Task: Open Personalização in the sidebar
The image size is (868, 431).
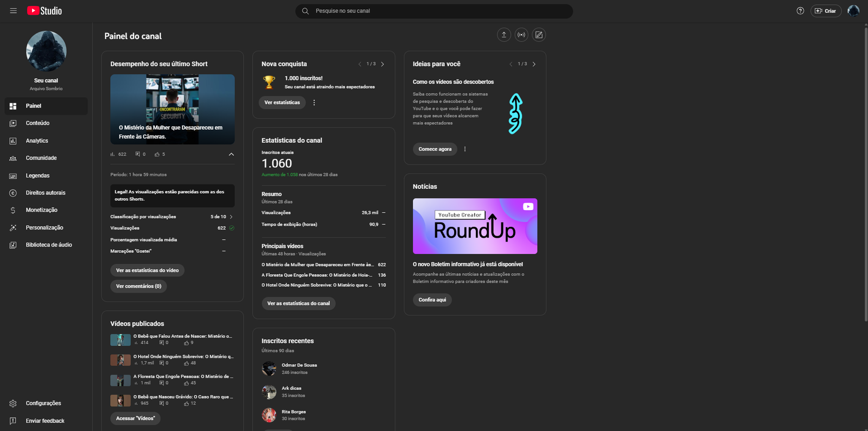Action: pos(46,227)
